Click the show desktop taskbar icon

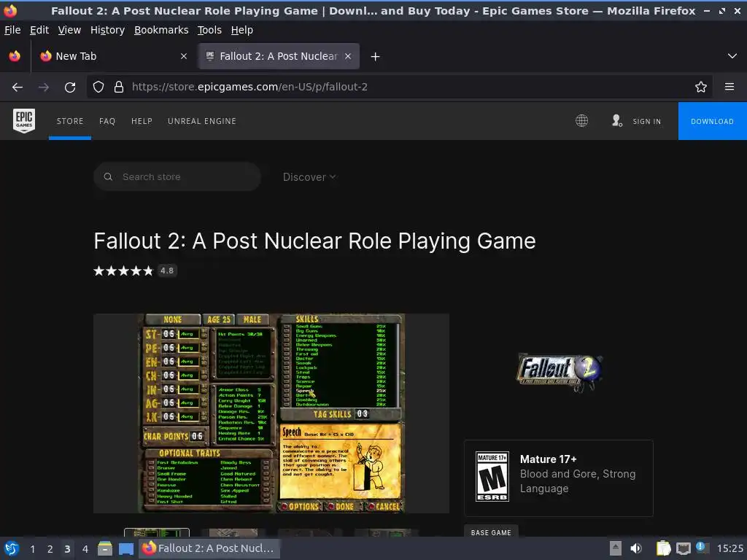coord(125,548)
